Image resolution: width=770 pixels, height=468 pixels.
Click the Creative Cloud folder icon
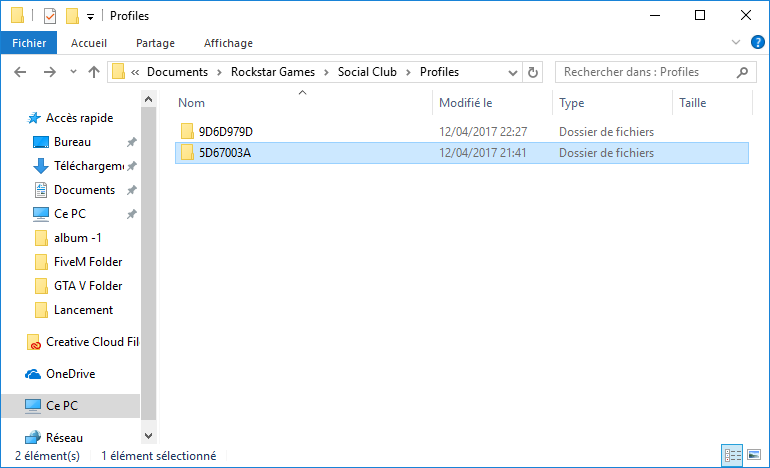pos(33,342)
